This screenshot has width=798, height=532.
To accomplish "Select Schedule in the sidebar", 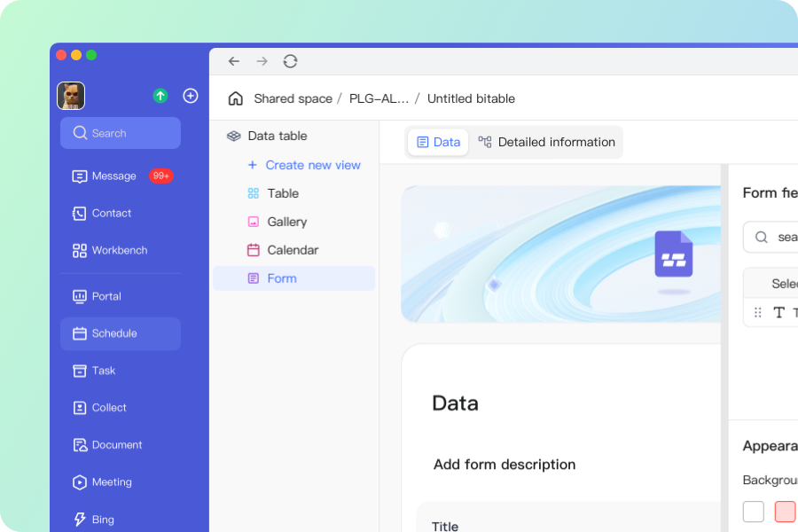I will point(120,333).
